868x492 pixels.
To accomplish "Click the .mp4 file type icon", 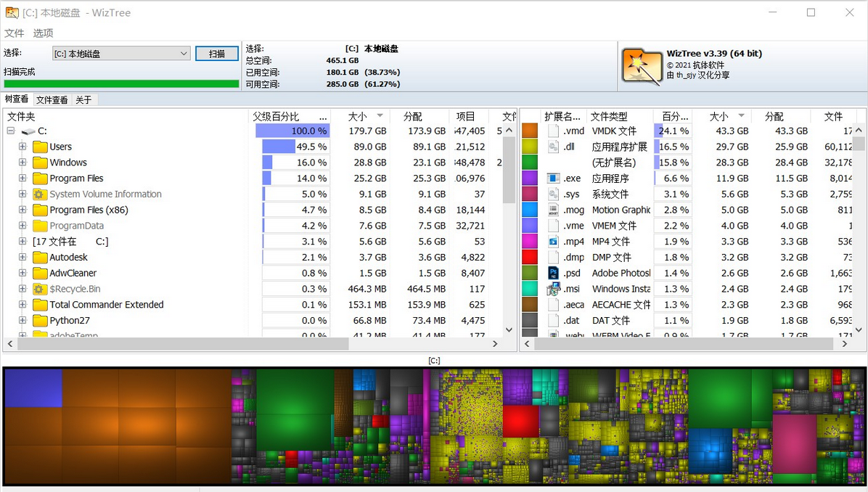I will [x=553, y=242].
